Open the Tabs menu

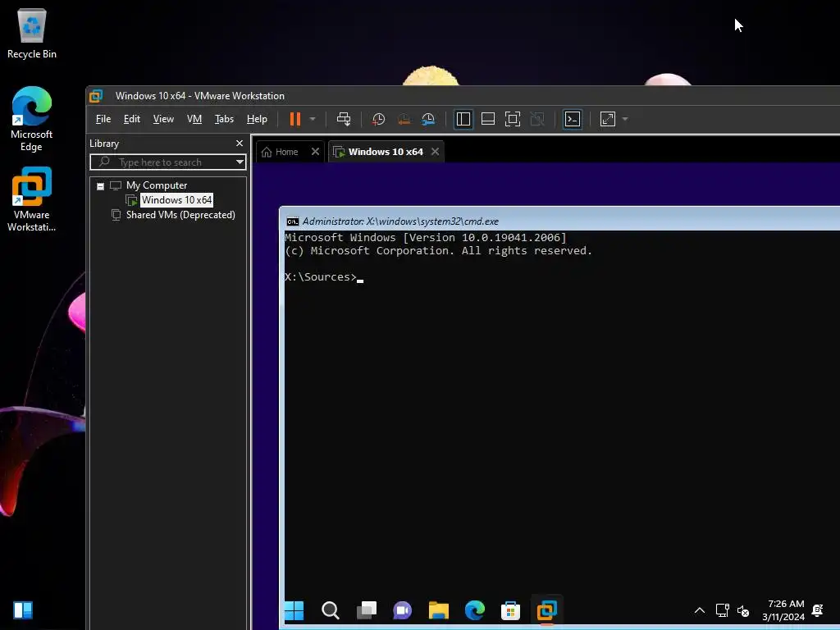(224, 119)
